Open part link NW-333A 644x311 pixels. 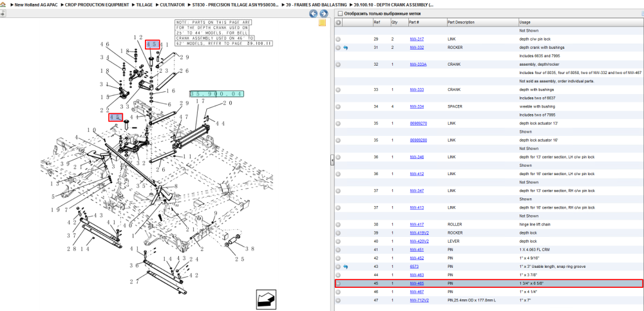coord(418,64)
